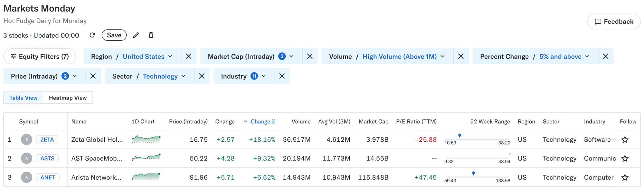Click the -25.88 P/E ratio value
The height and width of the screenshot is (190, 644).
(426, 139)
